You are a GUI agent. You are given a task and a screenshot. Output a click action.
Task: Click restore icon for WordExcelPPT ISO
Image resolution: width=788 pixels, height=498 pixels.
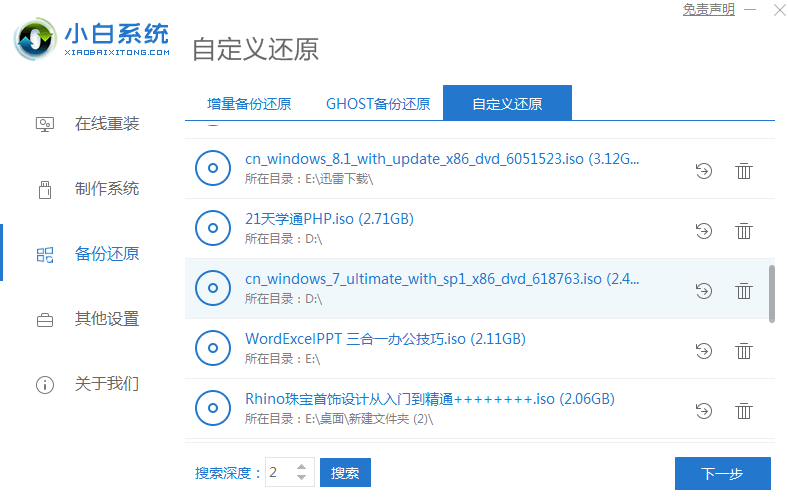click(x=703, y=351)
